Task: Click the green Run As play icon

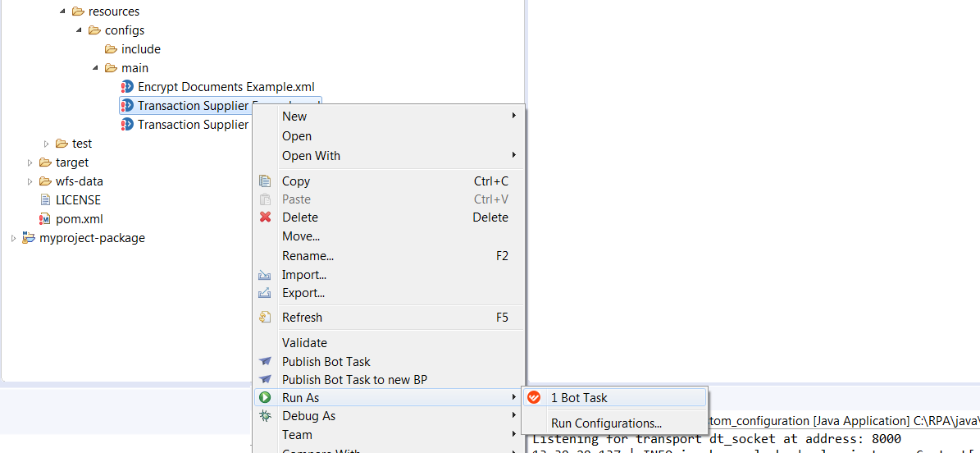Action: [x=265, y=396]
